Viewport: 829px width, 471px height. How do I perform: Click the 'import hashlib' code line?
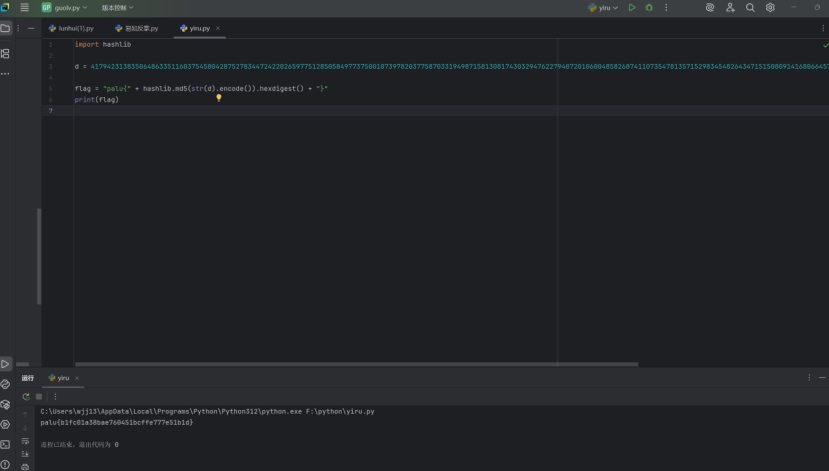coord(103,44)
